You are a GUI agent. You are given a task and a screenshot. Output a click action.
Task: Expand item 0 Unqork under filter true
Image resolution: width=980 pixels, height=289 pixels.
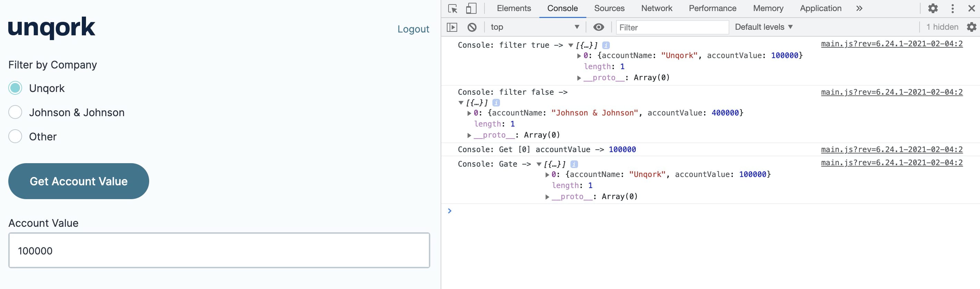pyautogui.click(x=579, y=56)
